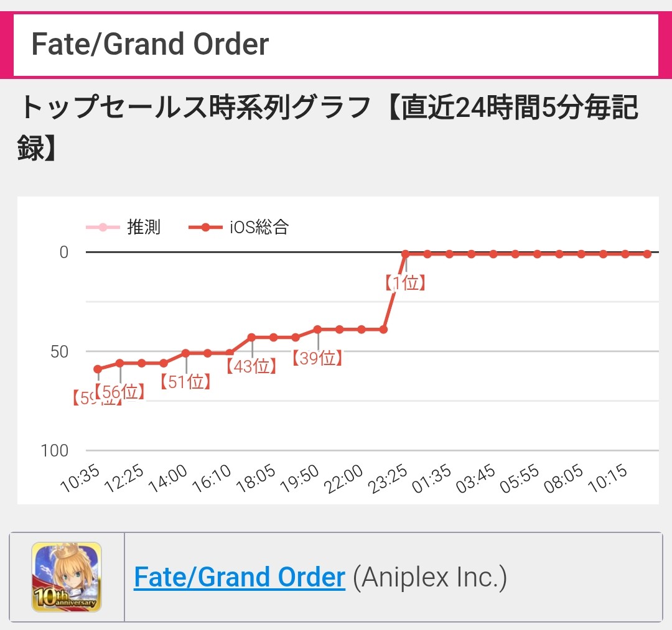Select the 【39位】 rank annotation
The width and height of the screenshot is (672, 630).
[318, 358]
